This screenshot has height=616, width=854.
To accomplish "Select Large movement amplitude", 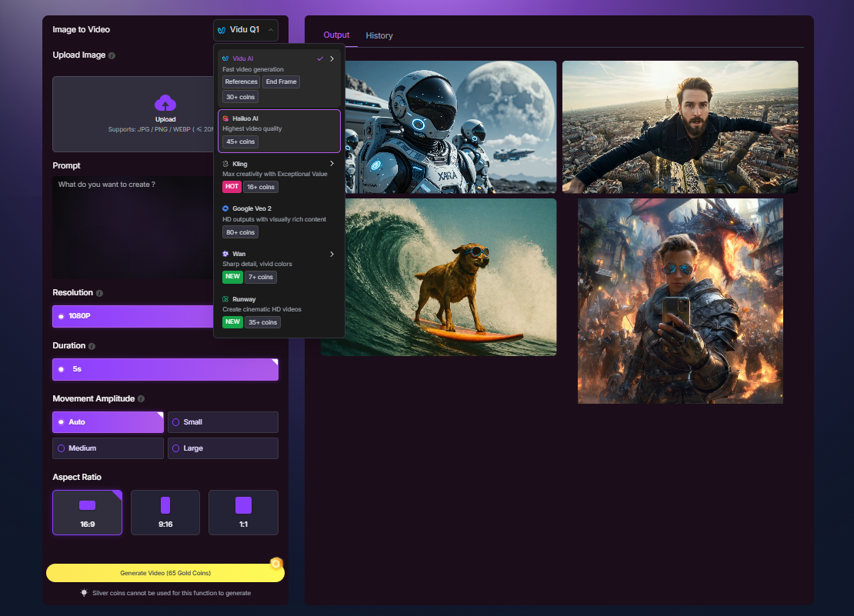I will pyautogui.click(x=223, y=448).
